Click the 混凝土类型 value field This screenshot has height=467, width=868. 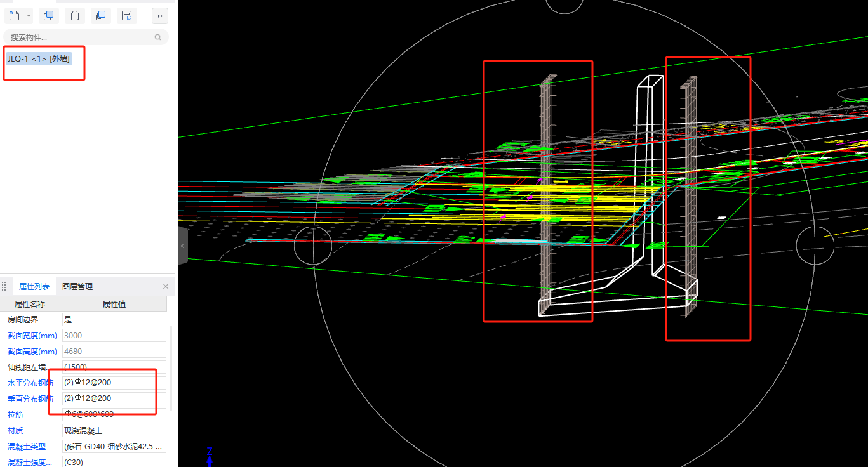tap(114, 446)
